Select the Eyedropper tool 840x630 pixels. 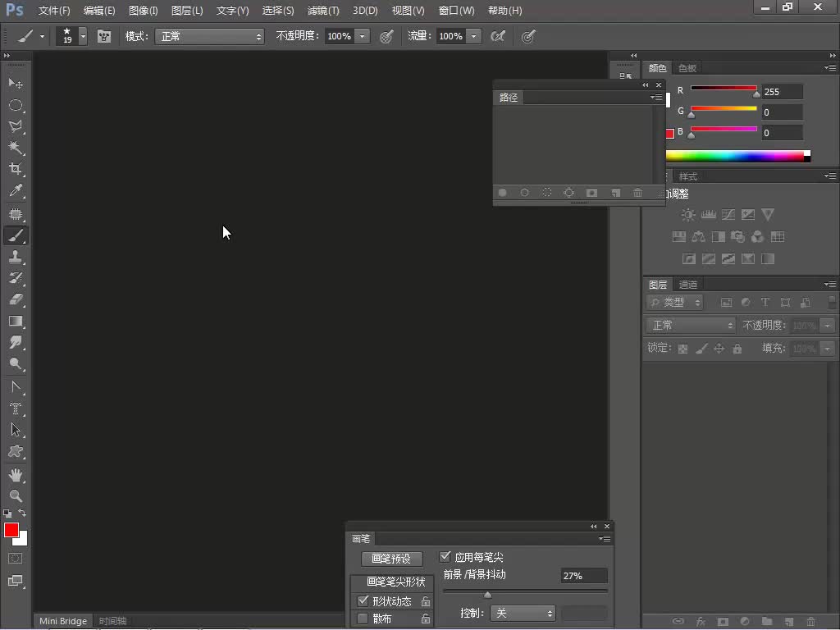tap(16, 190)
